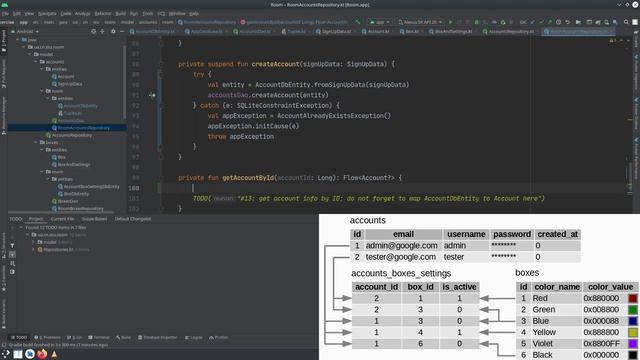Viewport: 640px width, 360px height.
Task: Hide the Project panel with minus icon
Action: pyautogui.click(x=122, y=31)
